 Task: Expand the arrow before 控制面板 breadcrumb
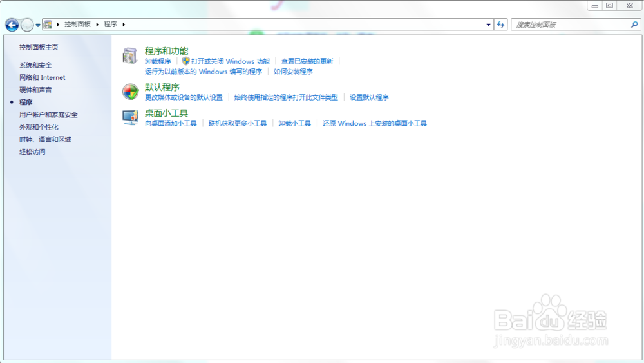(58, 25)
